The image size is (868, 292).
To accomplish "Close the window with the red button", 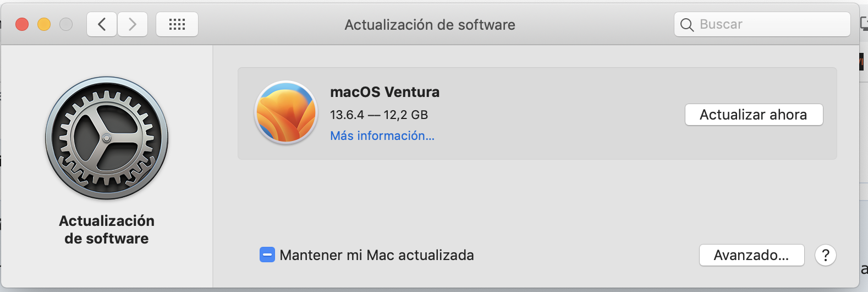I will 22,24.
